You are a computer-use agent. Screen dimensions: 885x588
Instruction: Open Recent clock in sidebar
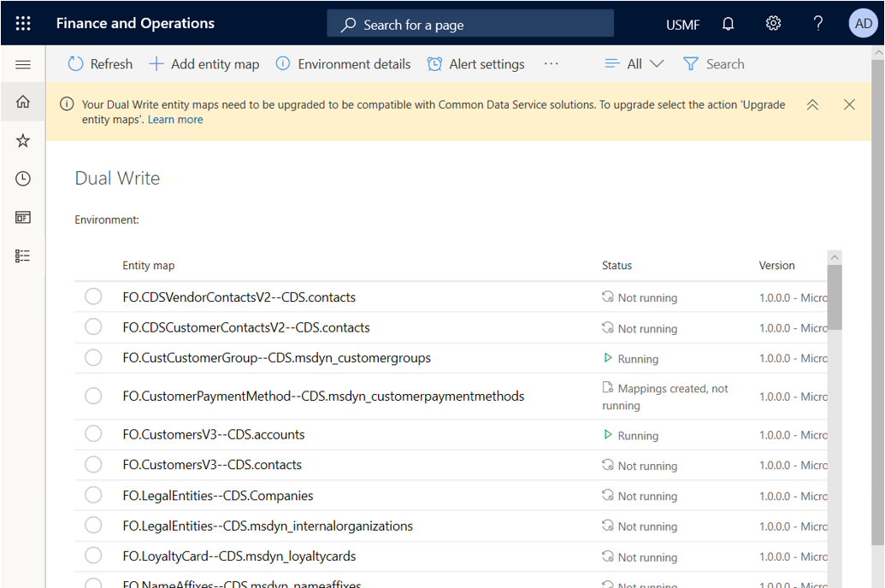point(23,179)
